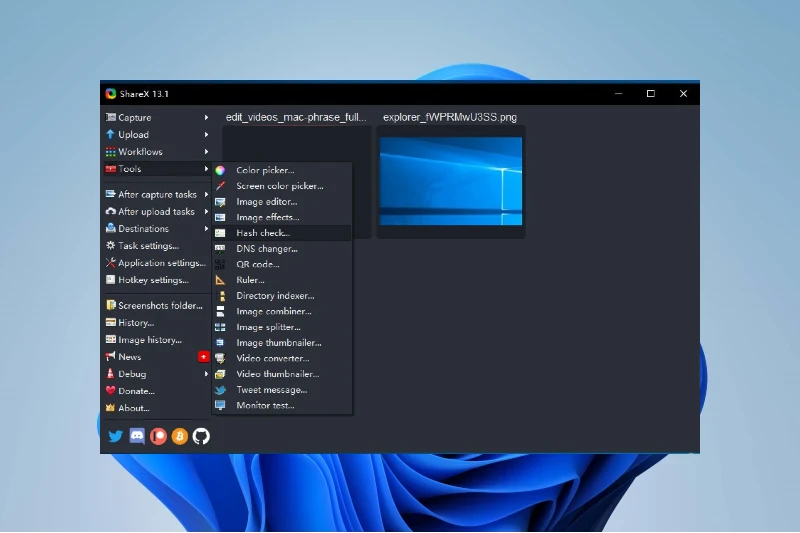Click the Image splitter icon
Screen dimensions: 800x533
pyautogui.click(x=220, y=327)
